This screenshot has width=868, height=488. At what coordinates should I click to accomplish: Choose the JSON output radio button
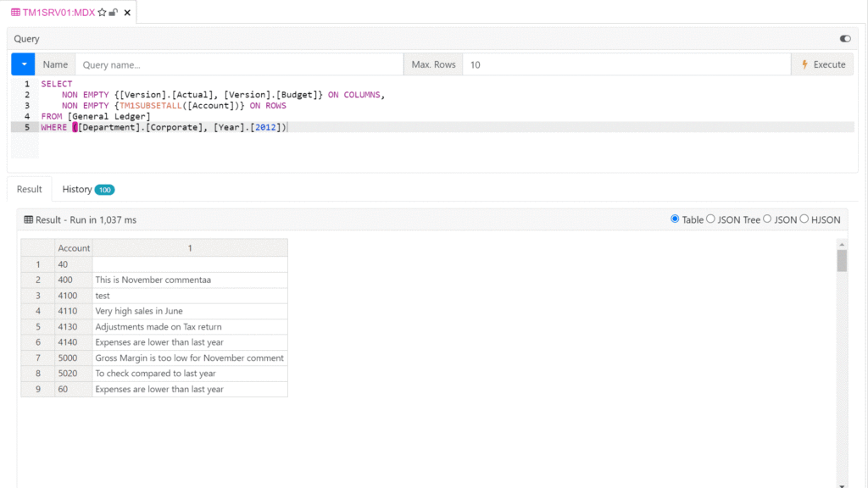tap(767, 219)
